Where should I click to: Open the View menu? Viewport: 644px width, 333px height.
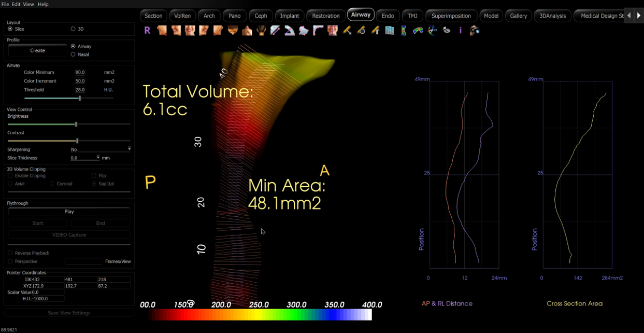(28, 4)
